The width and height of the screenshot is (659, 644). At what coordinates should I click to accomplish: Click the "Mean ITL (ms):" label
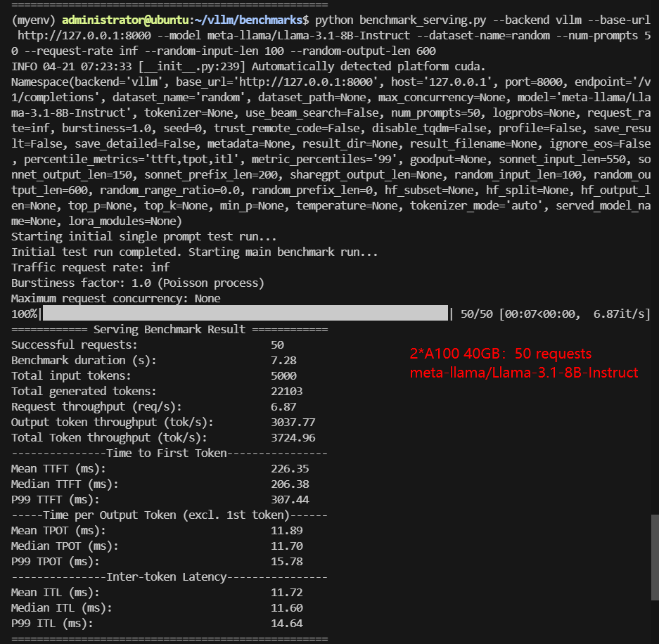(56, 593)
